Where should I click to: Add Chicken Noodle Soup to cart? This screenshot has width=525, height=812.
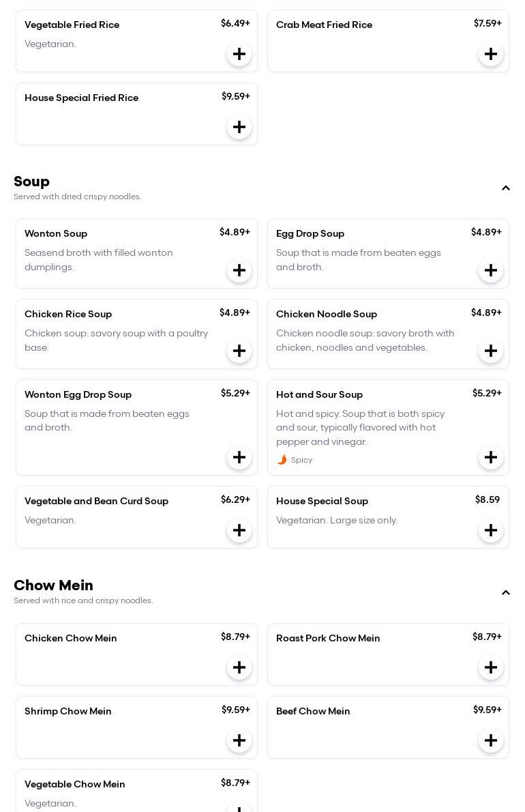tap(491, 351)
